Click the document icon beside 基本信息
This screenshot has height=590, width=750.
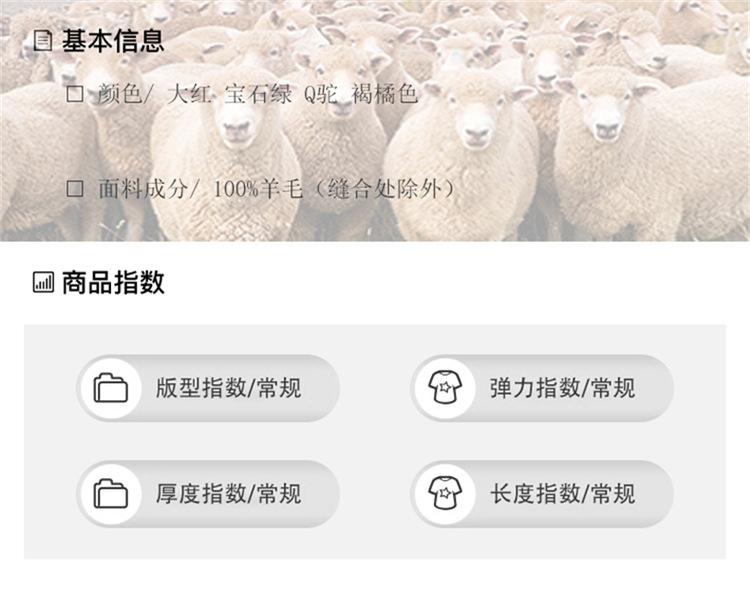[43, 41]
